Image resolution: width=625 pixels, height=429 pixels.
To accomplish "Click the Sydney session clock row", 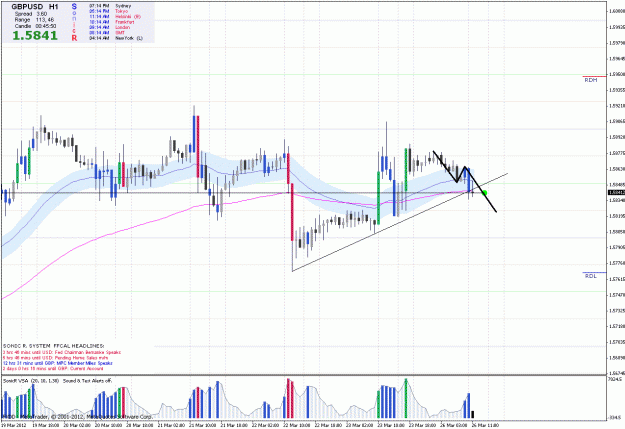I will pyautogui.click(x=110, y=6).
